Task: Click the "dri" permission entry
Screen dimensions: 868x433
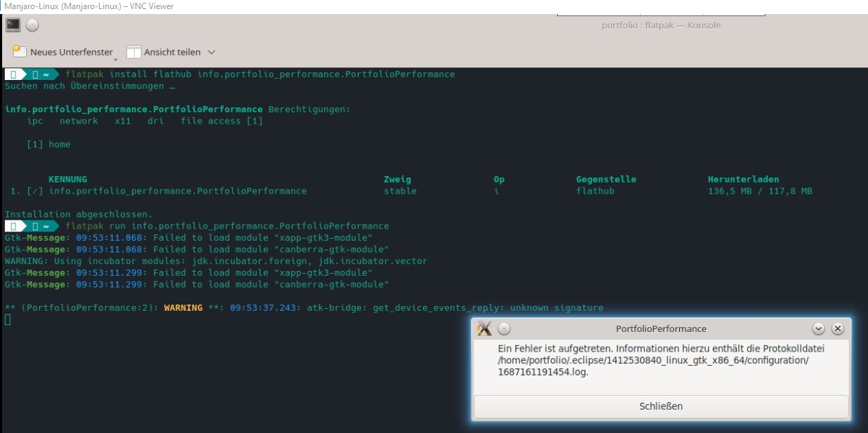Action: 156,121
